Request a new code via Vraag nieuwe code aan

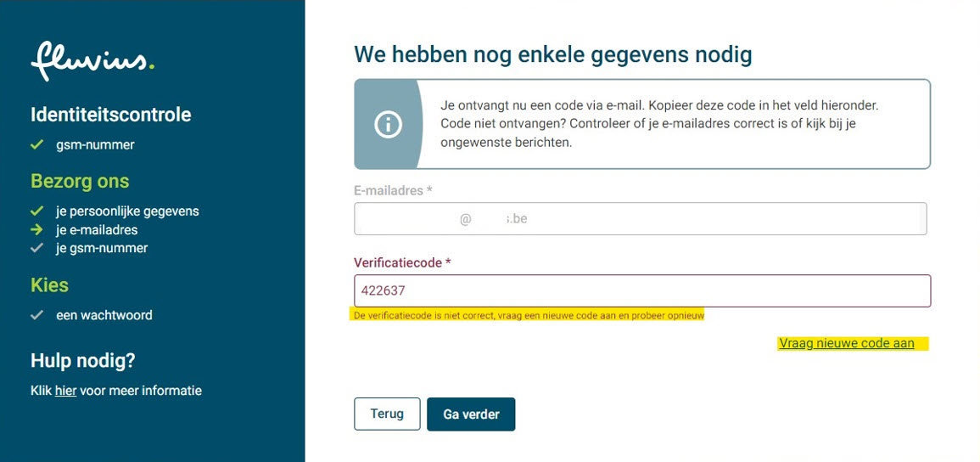coord(846,343)
